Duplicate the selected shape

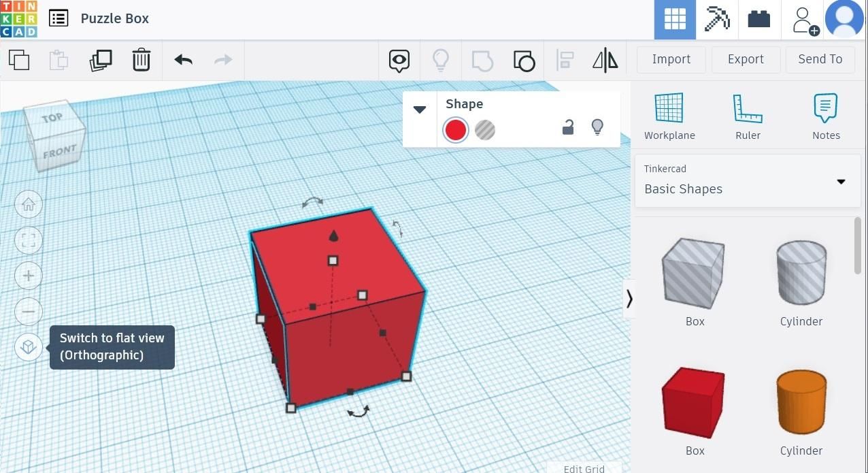click(101, 60)
